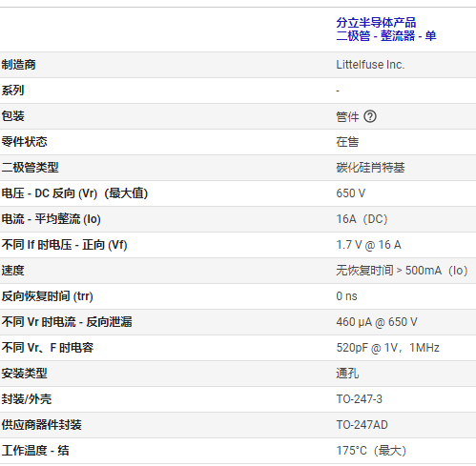This screenshot has width=476, height=466.
Task: Click the 通孔 mounting type value
Action: click(347, 374)
